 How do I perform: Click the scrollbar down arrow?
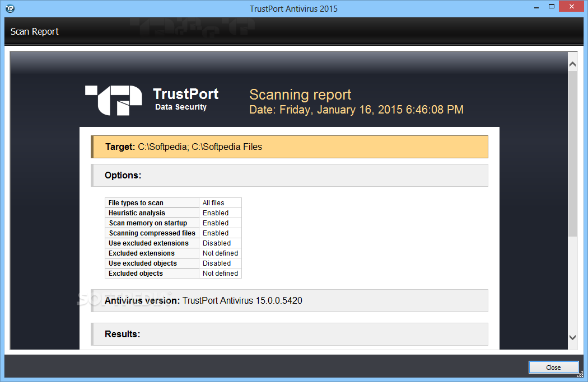tap(572, 337)
